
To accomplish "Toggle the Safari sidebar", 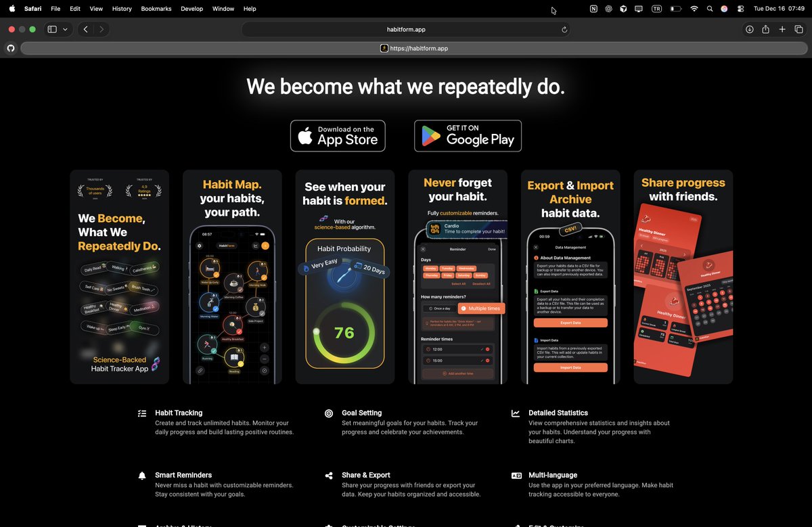I will pyautogui.click(x=52, y=29).
